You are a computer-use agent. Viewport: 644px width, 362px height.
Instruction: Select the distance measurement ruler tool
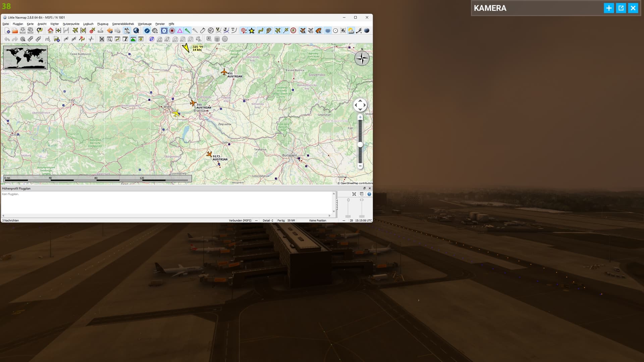(x=30, y=39)
